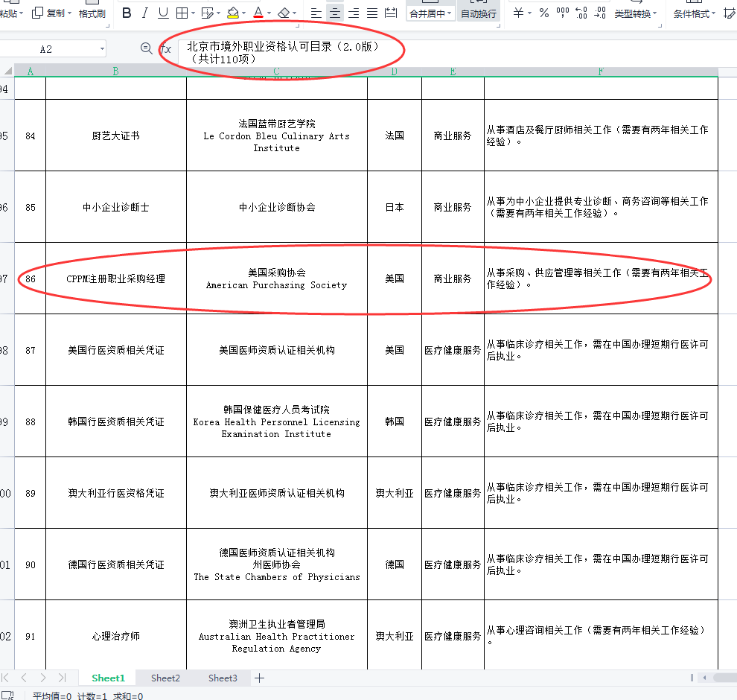Toggle italic text style
The height and width of the screenshot is (700, 737).
coord(144,13)
